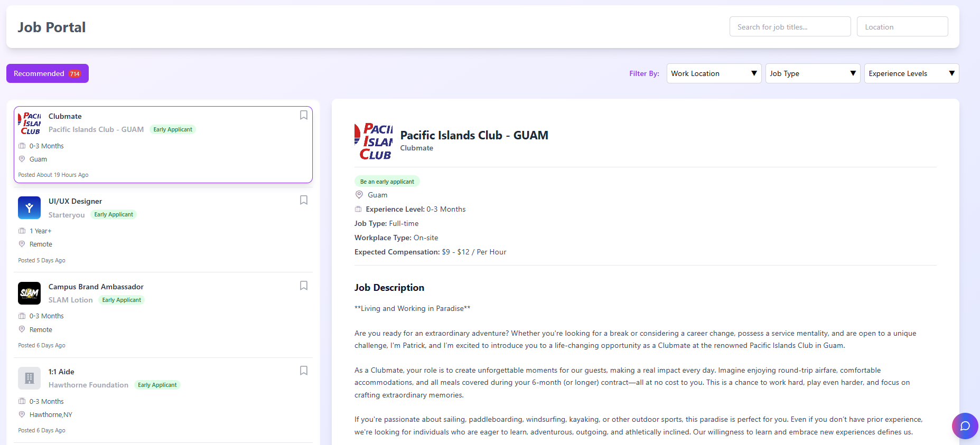The width and height of the screenshot is (980, 445).
Task: Click the Starteryou company logo
Action: 29,207
